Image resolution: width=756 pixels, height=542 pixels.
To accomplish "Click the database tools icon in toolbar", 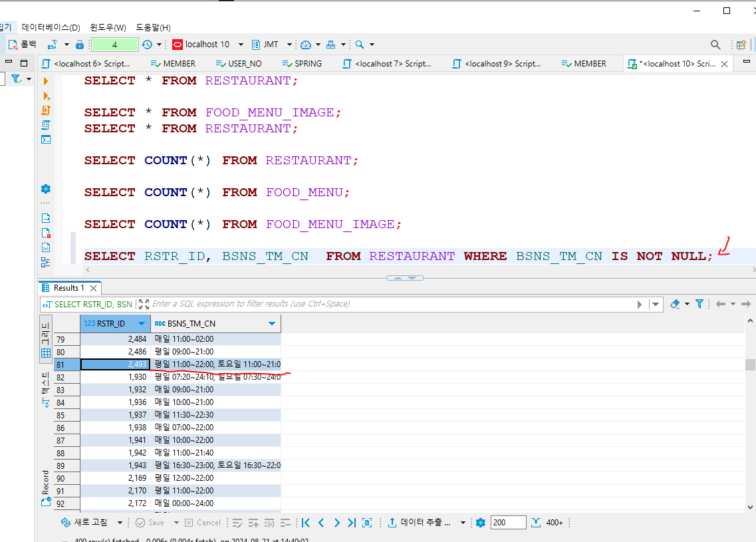I will 330,45.
